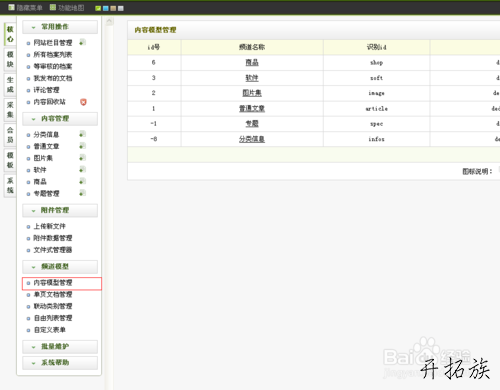The image size is (500, 390).
Task: Click add icon next to 分类信息 in sidebar
Action: (x=83, y=134)
